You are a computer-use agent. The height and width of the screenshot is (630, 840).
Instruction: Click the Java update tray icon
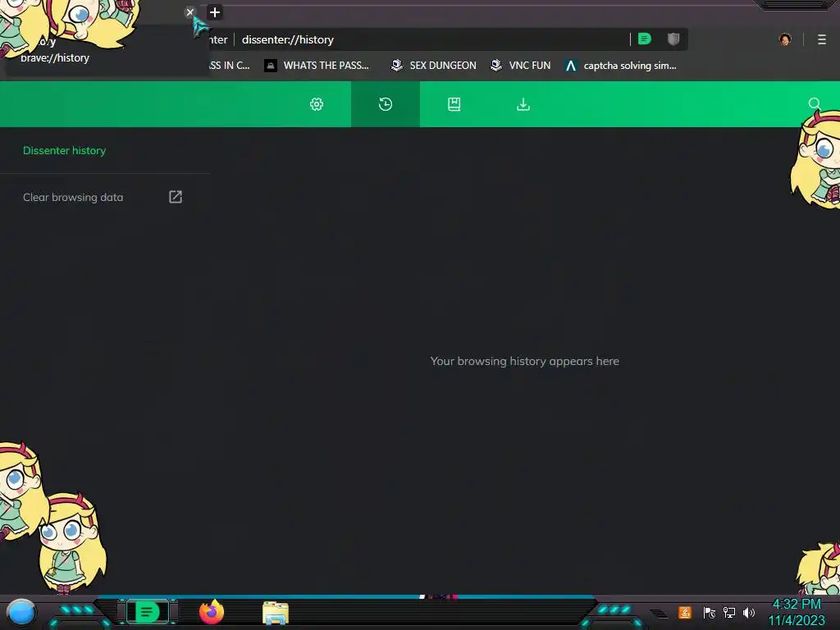[684, 612]
